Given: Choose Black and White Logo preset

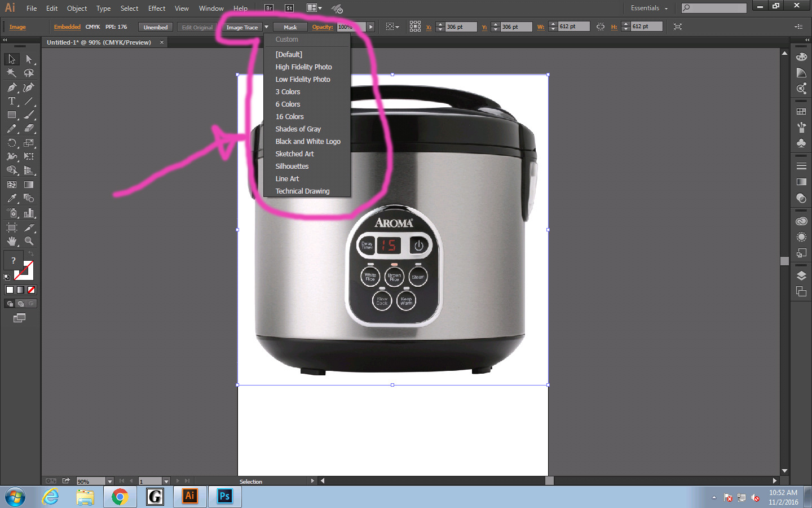Looking at the screenshot, I should 307,141.
